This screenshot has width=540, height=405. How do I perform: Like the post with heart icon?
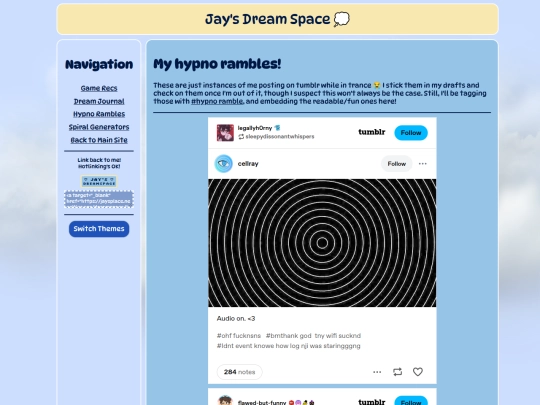pos(418,372)
